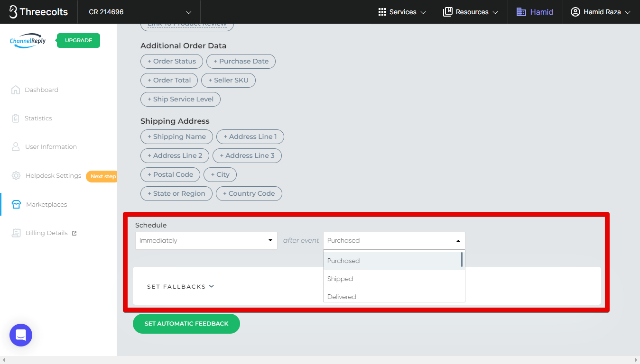Image resolution: width=640 pixels, height=364 pixels.
Task: Open the Resources book icon menu
Action: click(447, 12)
